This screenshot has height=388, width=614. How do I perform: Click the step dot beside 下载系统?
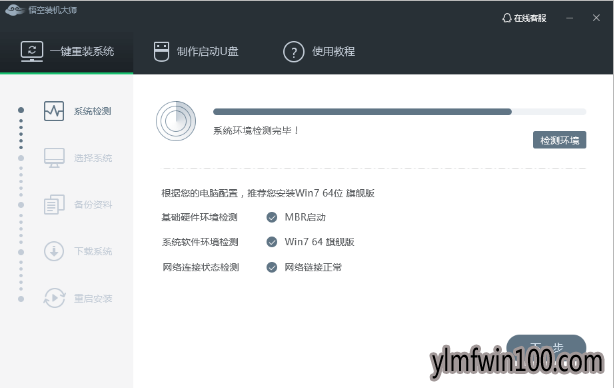click(21, 252)
